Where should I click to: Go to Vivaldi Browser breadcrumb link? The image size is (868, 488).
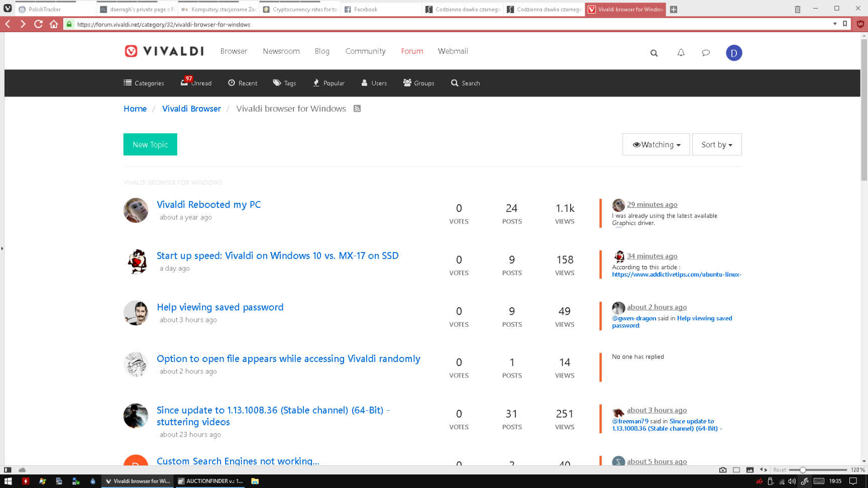coord(191,108)
